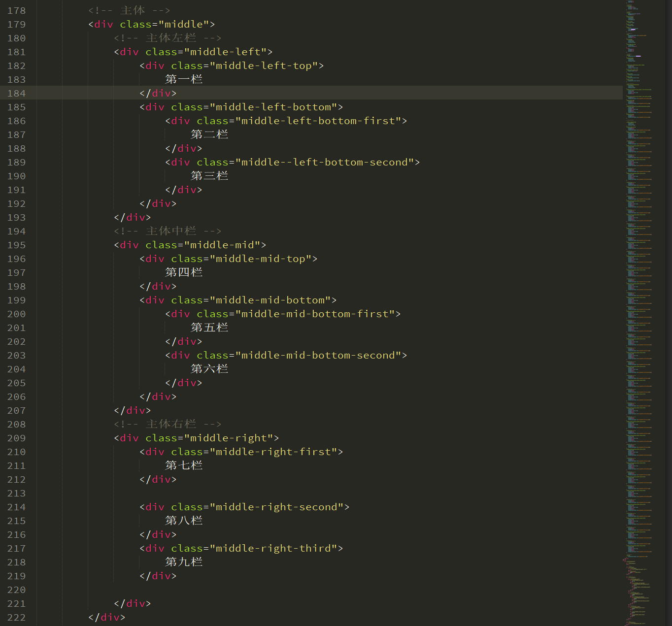Click the class value "middle-mid-bottom-first"
This screenshot has width=672, height=626.
315,314
